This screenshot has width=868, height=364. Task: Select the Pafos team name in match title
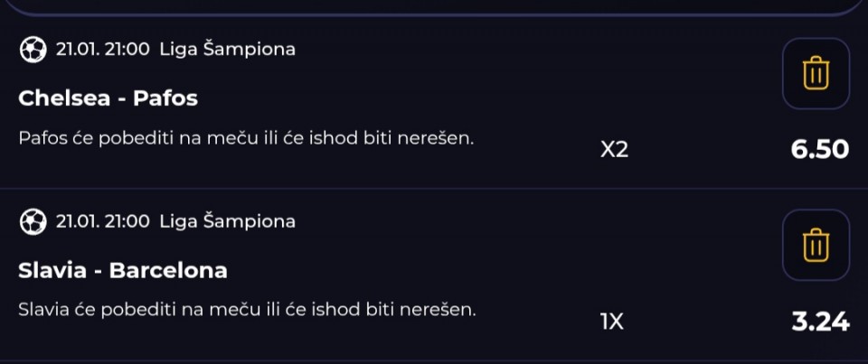pyautogui.click(x=165, y=98)
